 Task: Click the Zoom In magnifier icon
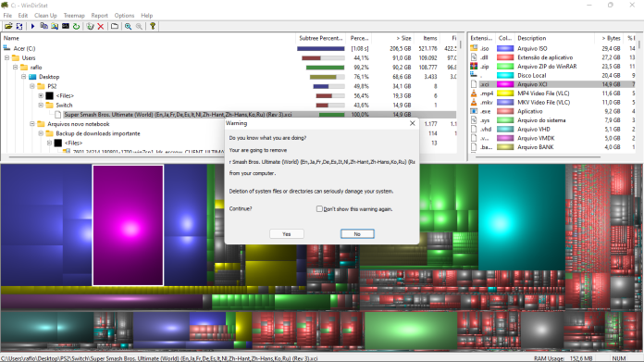click(x=128, y=26)
